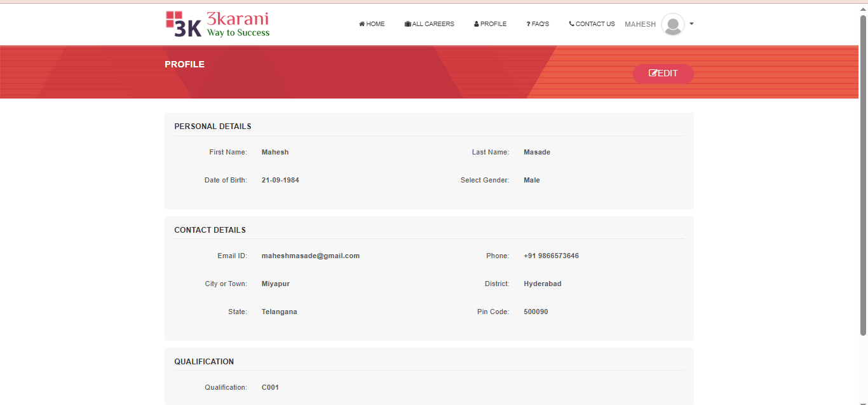Click the maheshmasade@gmail.com email value
Image resolution: width=868 pixels, height=405 pixels.
pyautogui.click(x=311, y=256)
